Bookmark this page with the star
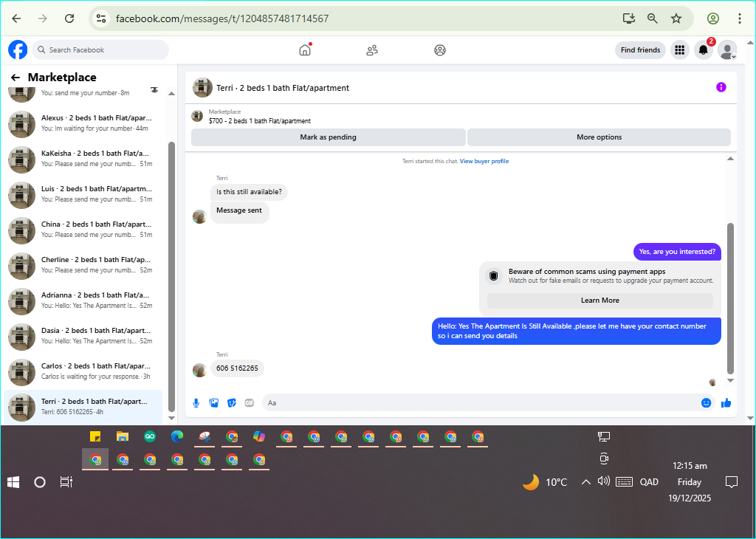The width and height of the screenshot is (756, 539). 676,18
